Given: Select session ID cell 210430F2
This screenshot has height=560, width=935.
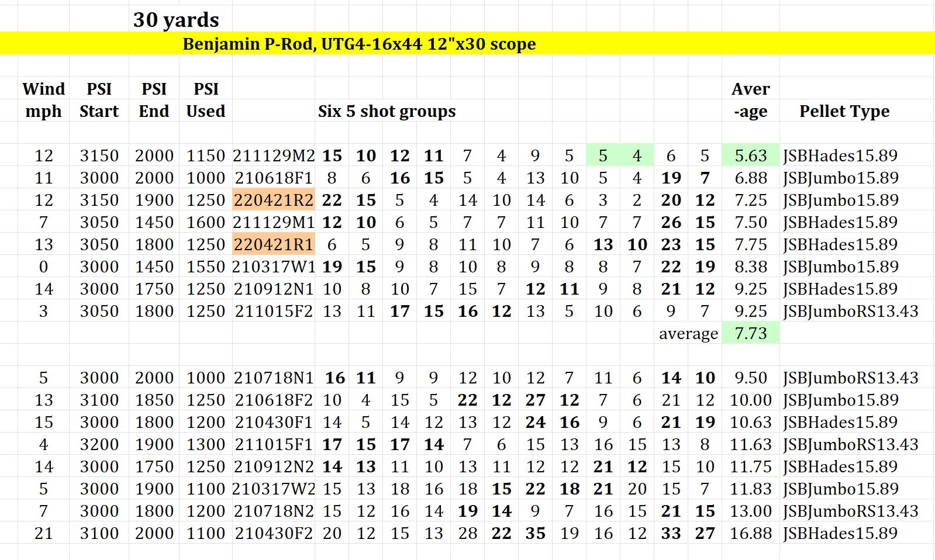Looking at the screenshot, I should [274, 533].
